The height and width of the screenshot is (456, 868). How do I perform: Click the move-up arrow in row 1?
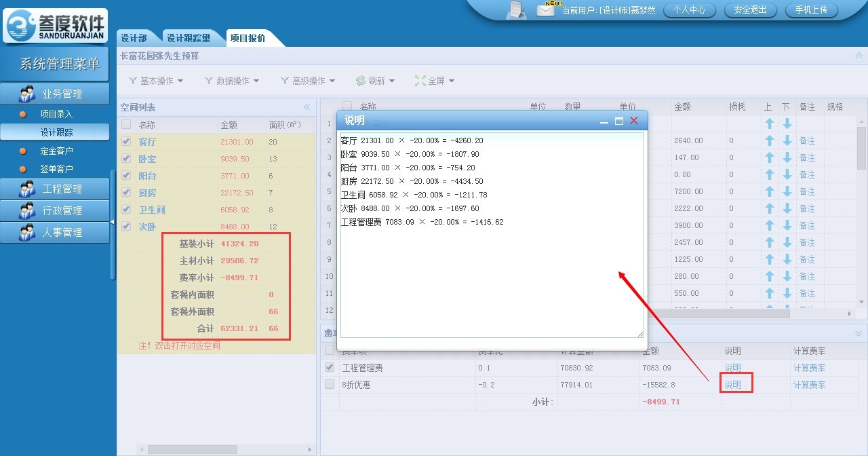tap(770, 123)
